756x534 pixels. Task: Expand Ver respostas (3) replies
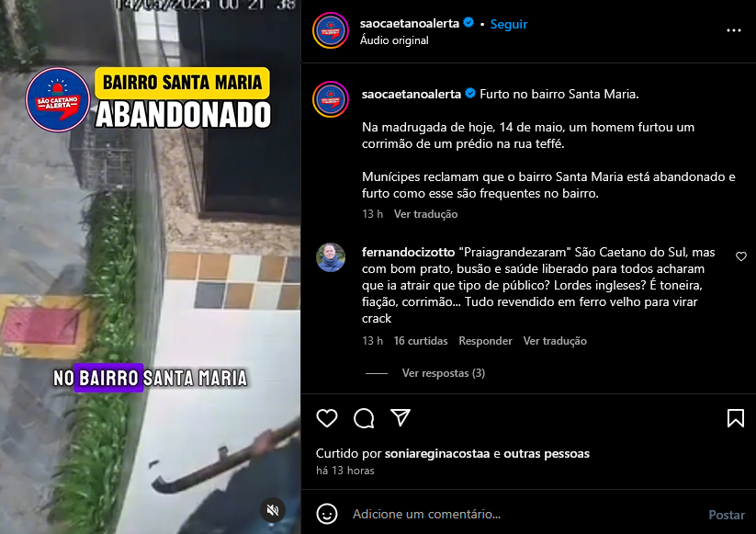pos(443,373)
